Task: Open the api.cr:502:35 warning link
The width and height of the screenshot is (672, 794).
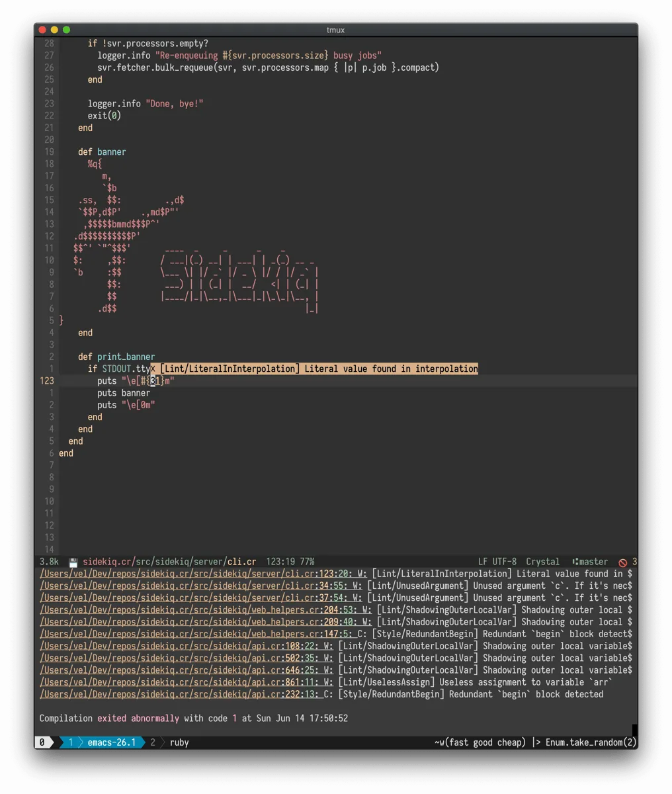Action: coord(186,658)
